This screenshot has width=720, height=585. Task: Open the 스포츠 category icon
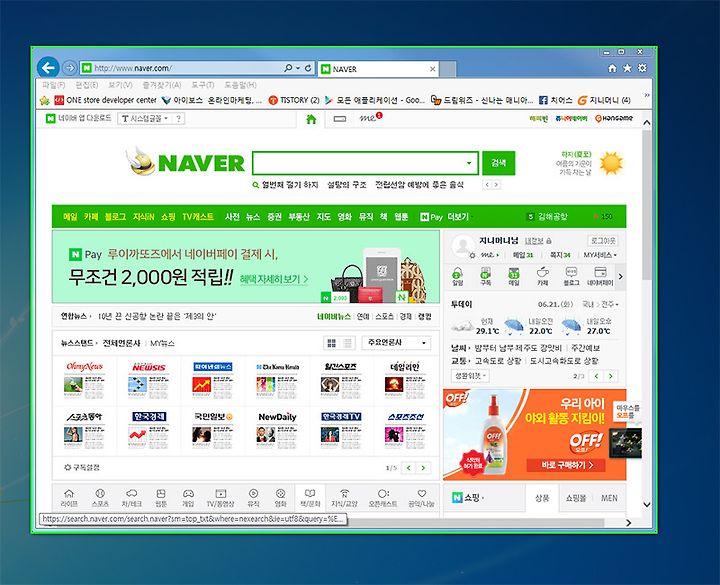tap(100, 498)
